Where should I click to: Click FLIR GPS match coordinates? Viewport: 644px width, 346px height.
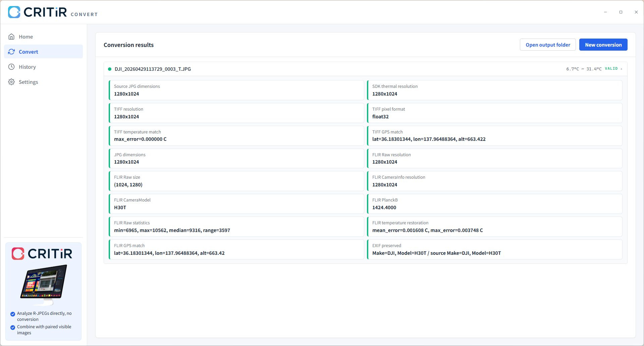[x=169, y=253]
